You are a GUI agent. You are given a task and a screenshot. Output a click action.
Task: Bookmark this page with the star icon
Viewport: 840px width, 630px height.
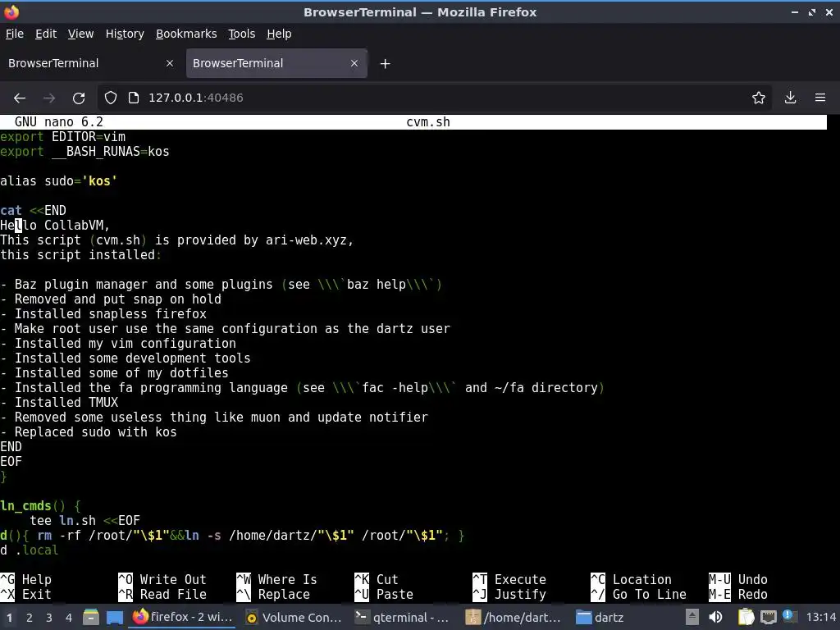[x=759, y=98]
